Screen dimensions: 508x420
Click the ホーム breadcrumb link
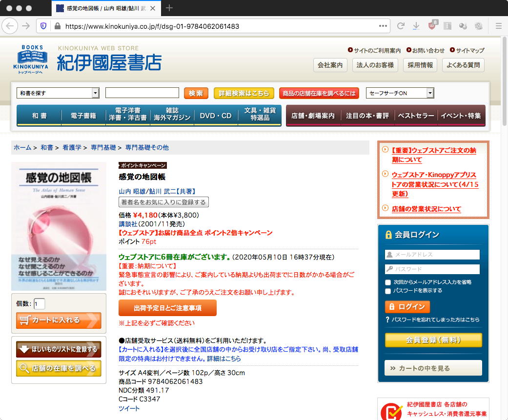pyautogui.click(x=22, y=147)
